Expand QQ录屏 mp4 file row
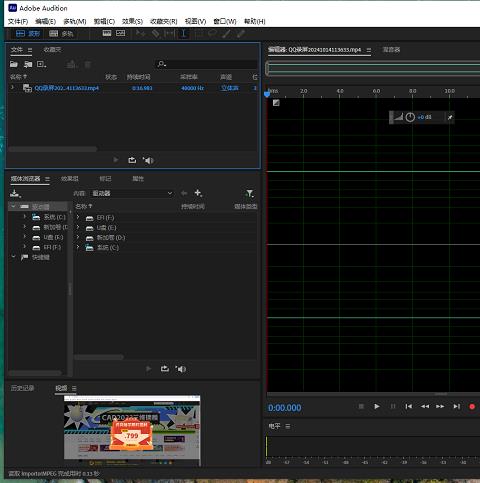 pos(13,88)
